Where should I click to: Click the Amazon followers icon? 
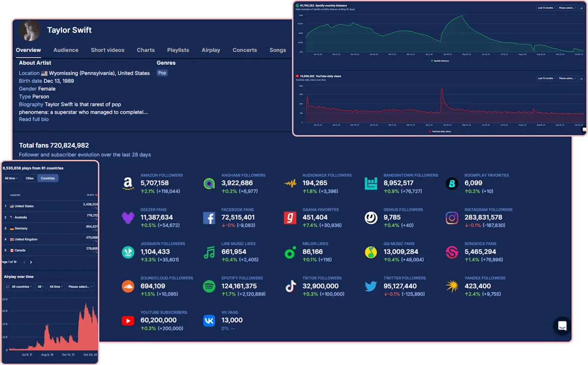pos(128,182)
